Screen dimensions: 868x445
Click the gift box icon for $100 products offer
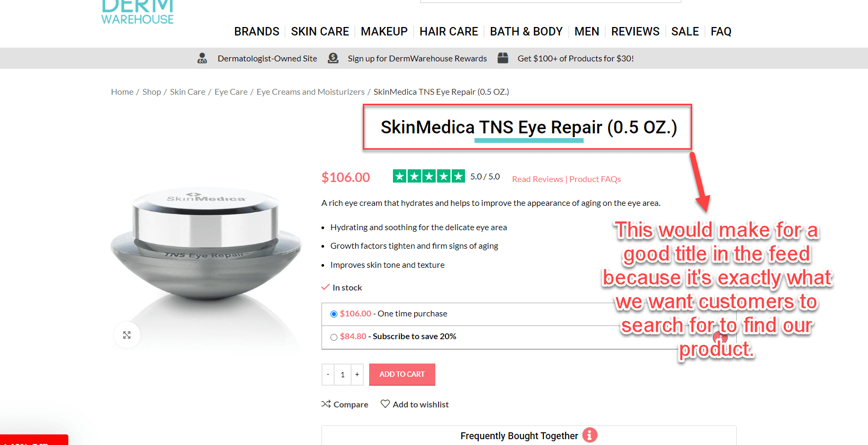(x=502, y=58)
